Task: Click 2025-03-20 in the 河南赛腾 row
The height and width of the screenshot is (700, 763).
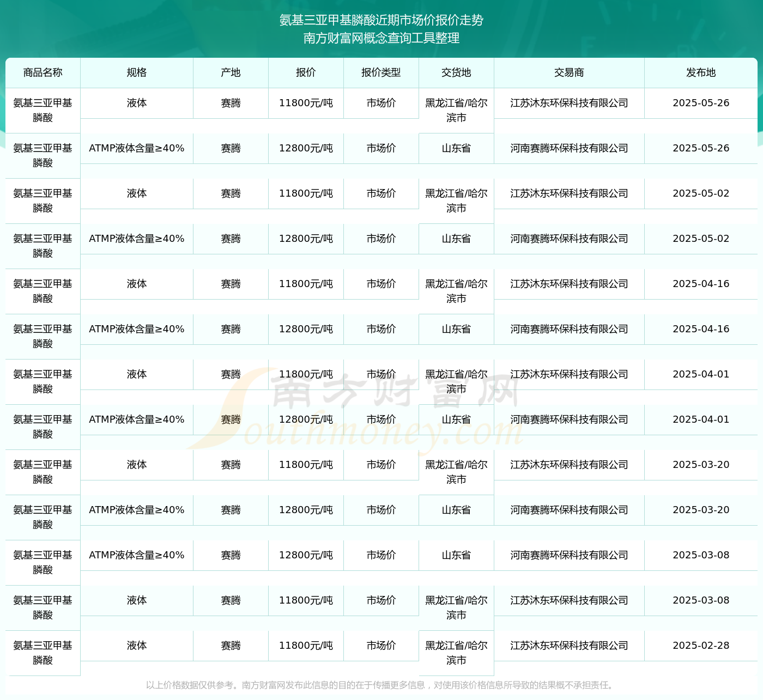Action: (701, 510)
